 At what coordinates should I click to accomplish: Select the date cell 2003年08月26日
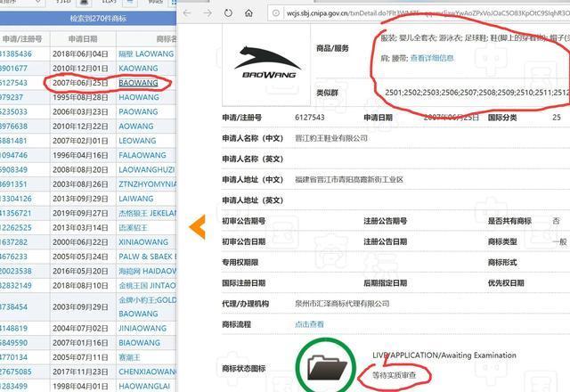pos(80,184)
